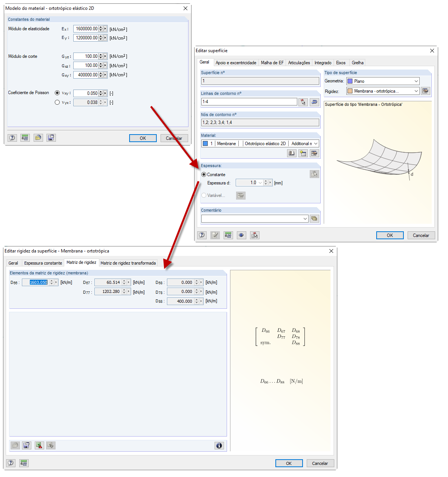Screen dimensions: 448x477
Task: Open help icon in Editar superfície dialog
Action: pyautogui.click(x=202, y=235)
